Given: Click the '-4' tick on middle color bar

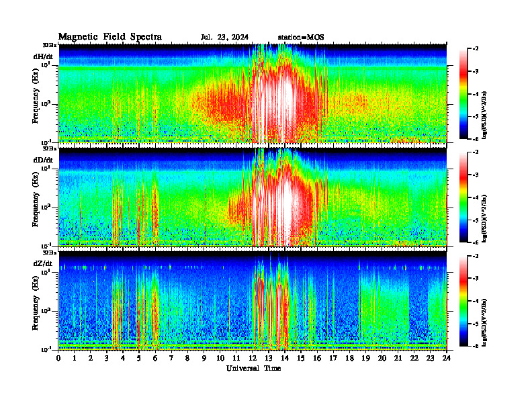Looking at the screenshot, I should [x=476, y=197].
